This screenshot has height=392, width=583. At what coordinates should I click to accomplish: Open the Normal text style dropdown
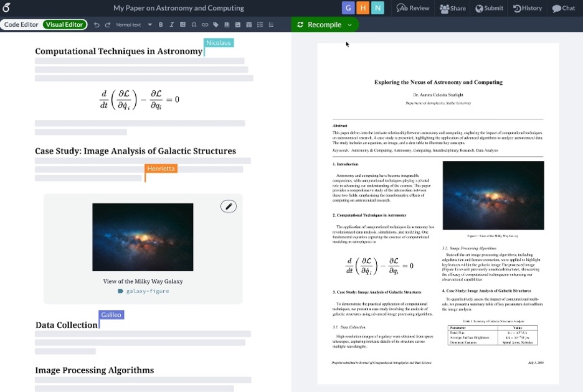(x=132, y=25)
